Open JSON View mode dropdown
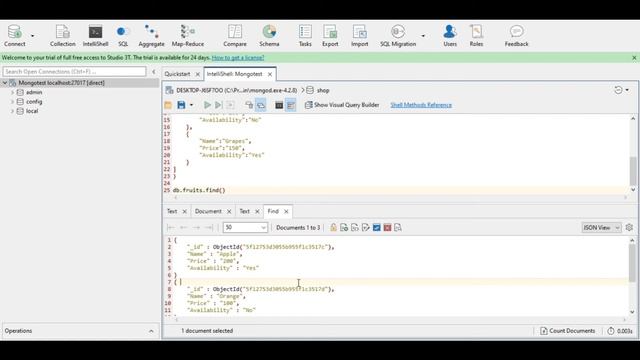Viewport: 640px width, 360px height. pos(601,227)
